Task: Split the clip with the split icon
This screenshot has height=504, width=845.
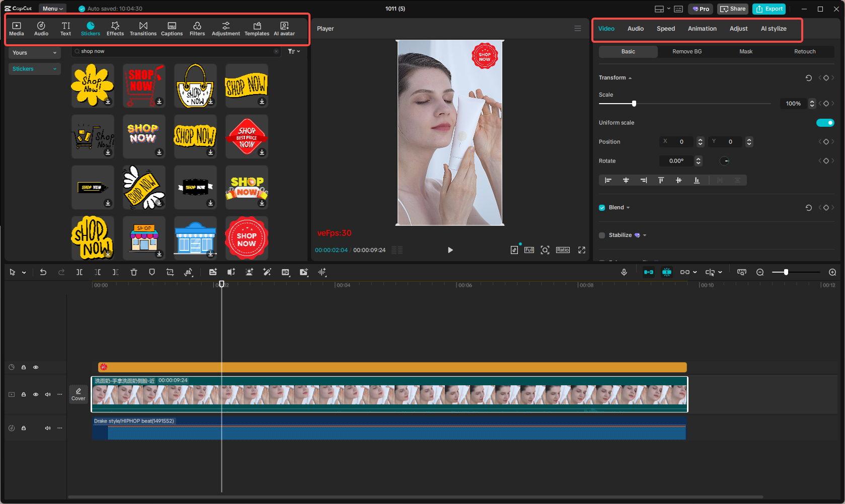Action: pyautogui.click(x=80, y=272)
